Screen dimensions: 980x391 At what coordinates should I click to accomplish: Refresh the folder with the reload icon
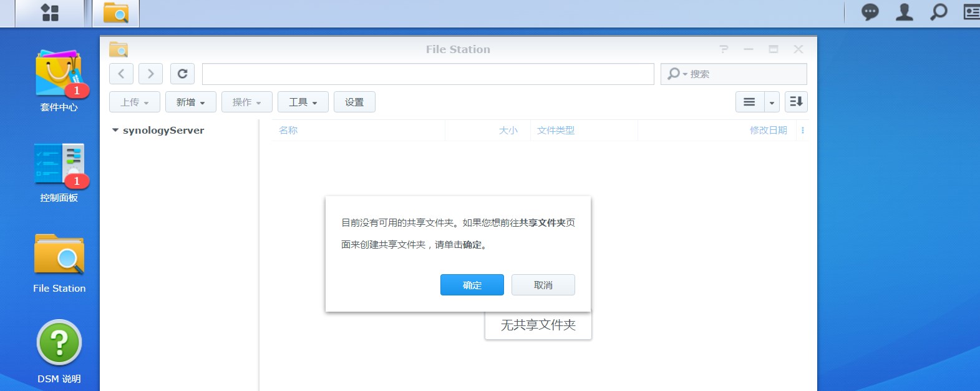(x=182, y=74)
